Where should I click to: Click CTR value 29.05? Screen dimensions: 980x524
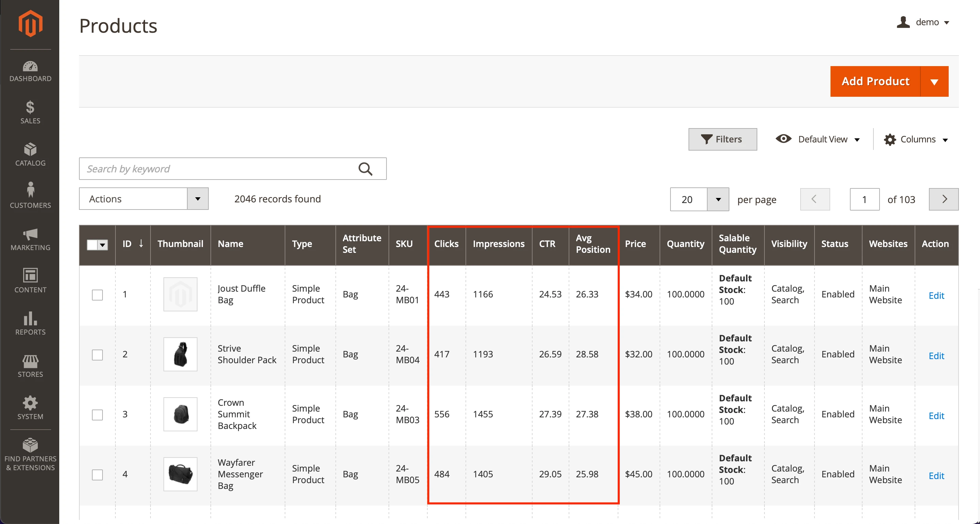[550, 474]
